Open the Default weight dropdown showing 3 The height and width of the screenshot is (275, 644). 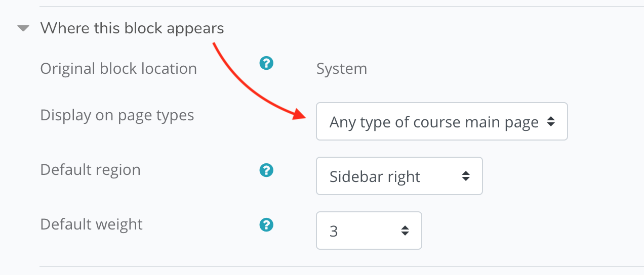click(x=369, y=231)
